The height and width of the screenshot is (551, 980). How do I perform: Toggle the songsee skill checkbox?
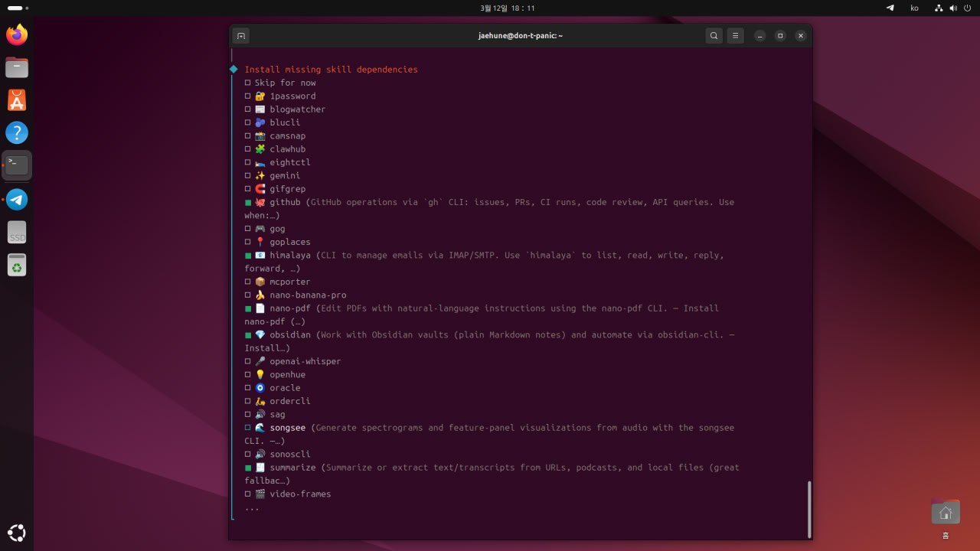pos(248,428)
